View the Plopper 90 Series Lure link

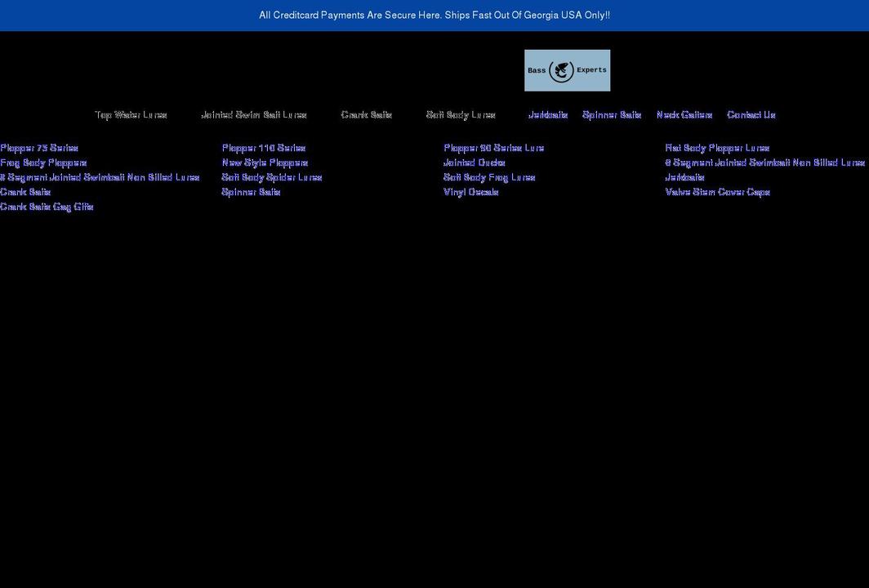tap(494, 148)
